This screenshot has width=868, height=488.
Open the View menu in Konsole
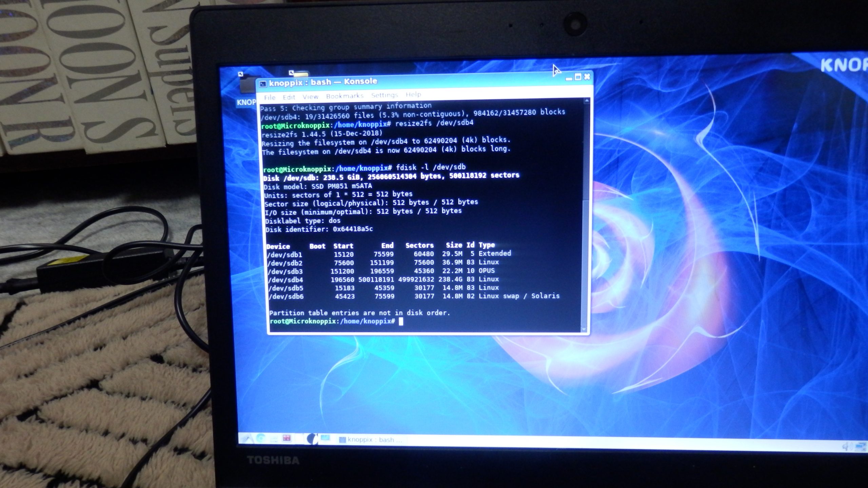pos(311,97)
